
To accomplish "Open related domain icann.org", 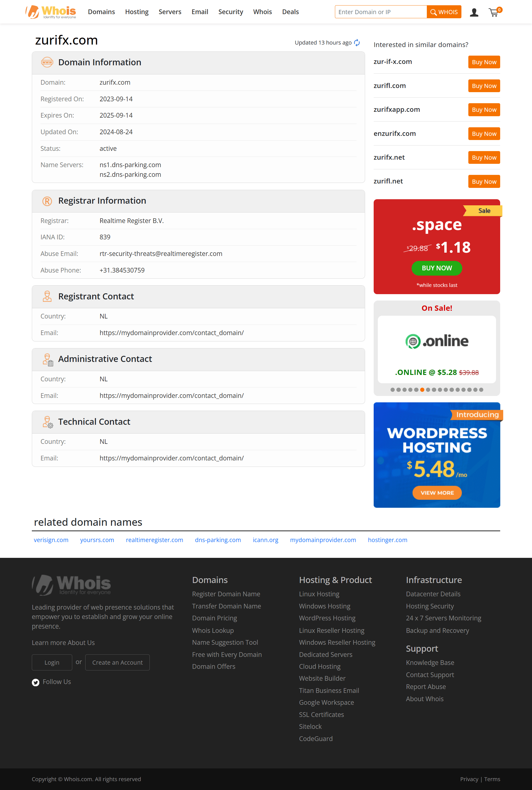I will click(x=265, y=540).
